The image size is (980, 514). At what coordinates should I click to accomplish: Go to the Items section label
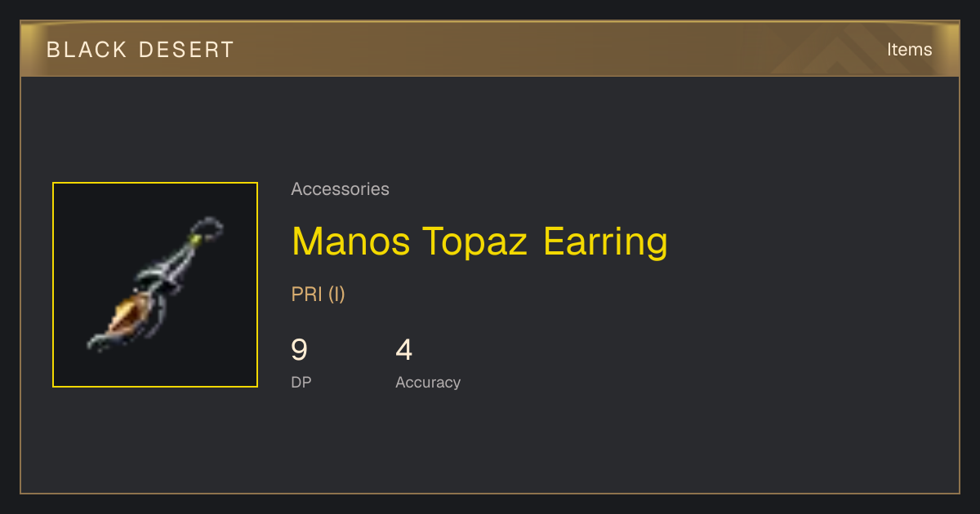pos(910,50)
